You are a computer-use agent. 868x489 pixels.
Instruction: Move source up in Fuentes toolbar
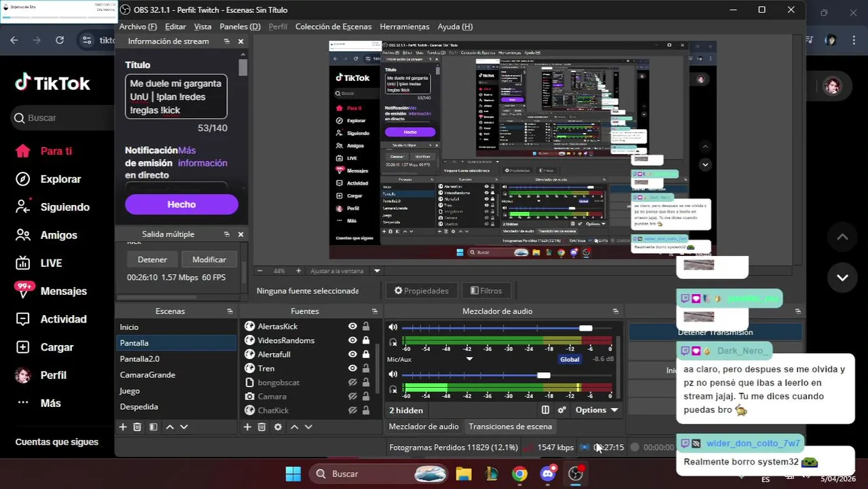tap(294, 427)
